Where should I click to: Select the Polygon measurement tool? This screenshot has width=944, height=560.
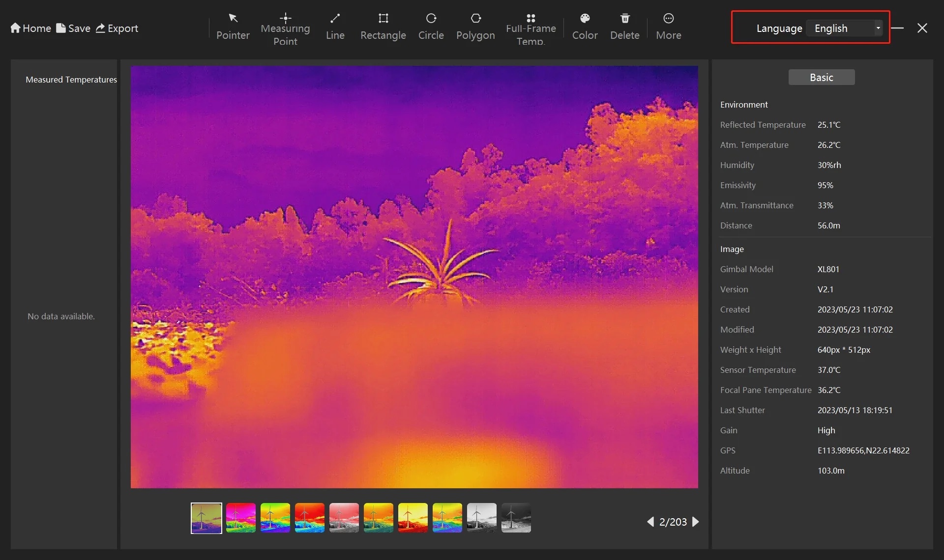pos(474,26)
